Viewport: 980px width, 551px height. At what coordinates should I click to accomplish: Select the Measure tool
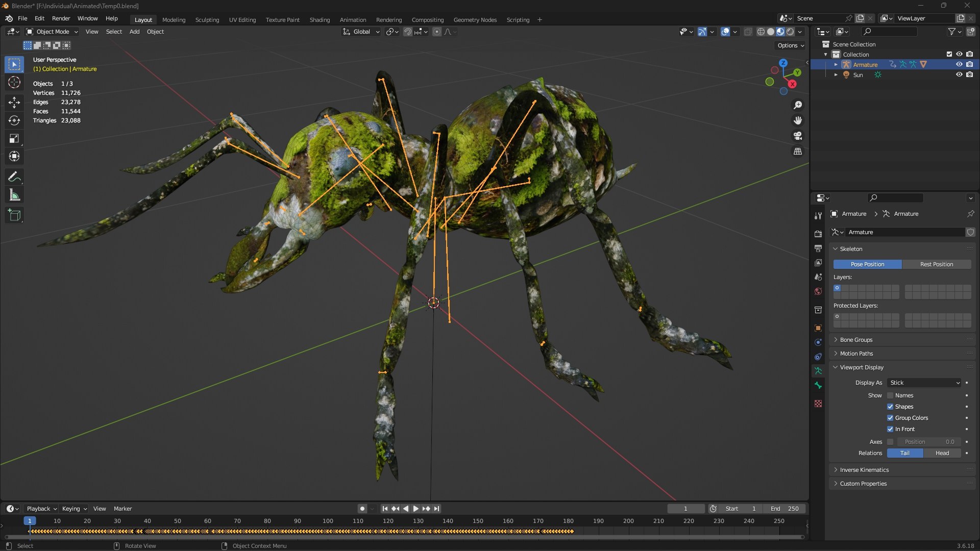click(x=14, y=195)
